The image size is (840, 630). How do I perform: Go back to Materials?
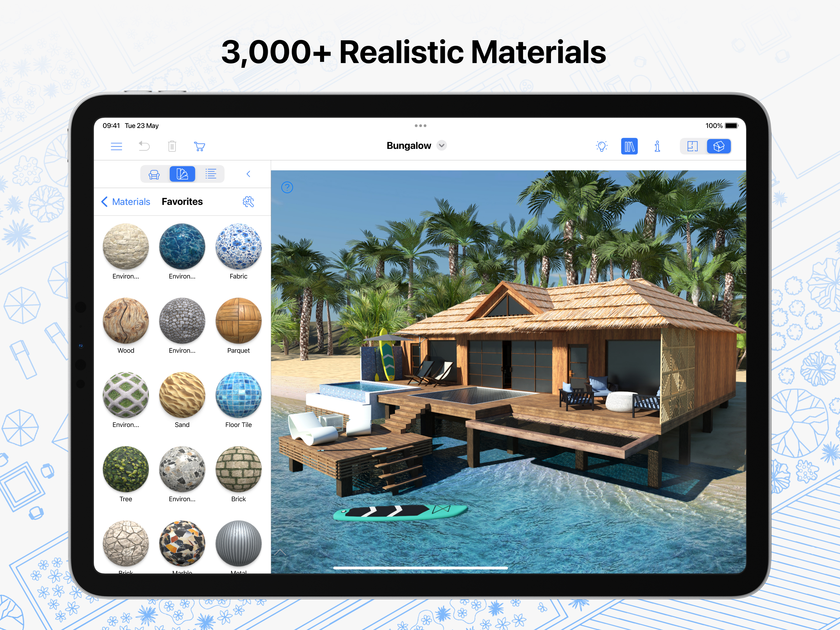point(126,202)
